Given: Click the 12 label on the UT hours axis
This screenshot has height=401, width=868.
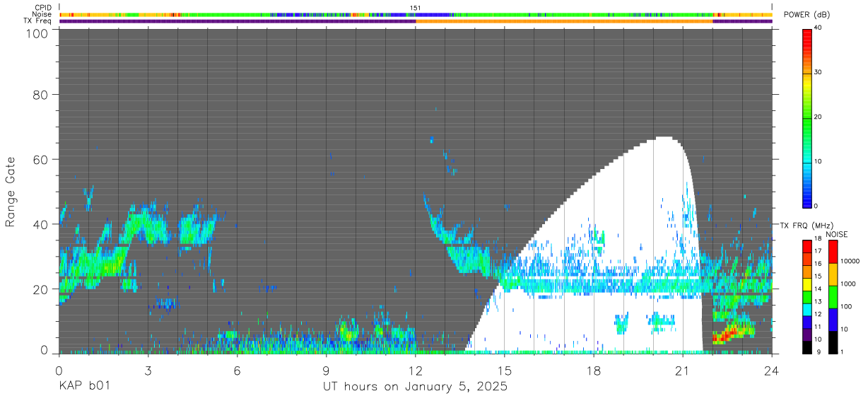Looking at the screenshot, I should point(416,370).
